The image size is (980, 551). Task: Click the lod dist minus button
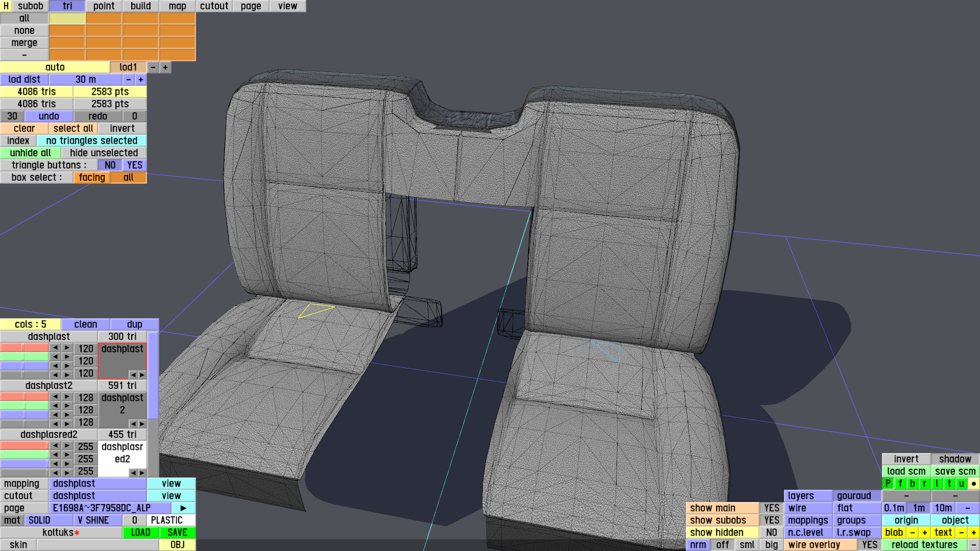129,80
